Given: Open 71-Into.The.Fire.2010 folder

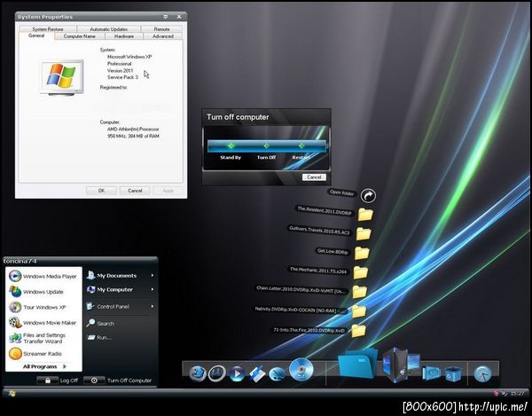Looking at the screenshot, I should point(358,331).
